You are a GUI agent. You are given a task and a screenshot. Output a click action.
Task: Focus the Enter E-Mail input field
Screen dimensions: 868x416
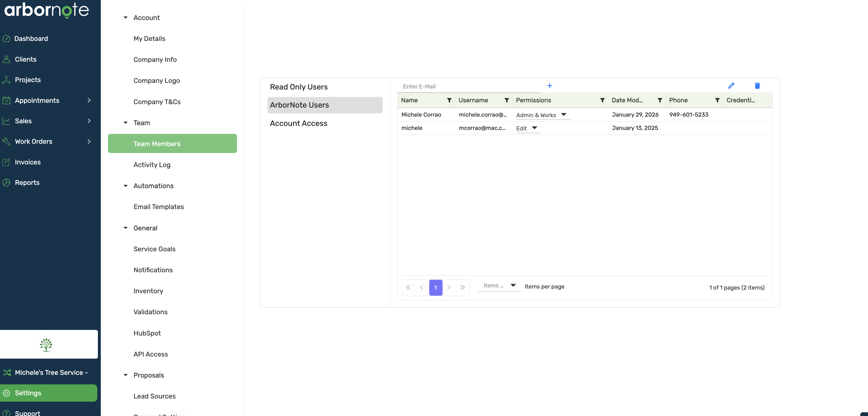(468, 87)
